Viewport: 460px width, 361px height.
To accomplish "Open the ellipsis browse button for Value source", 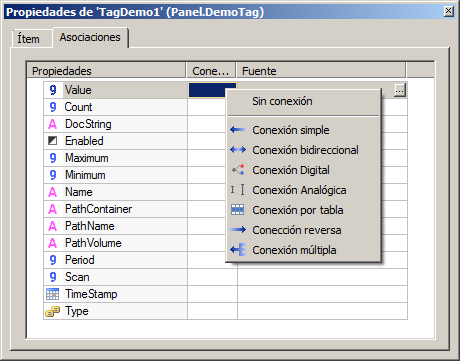I will tap(400, 90).
